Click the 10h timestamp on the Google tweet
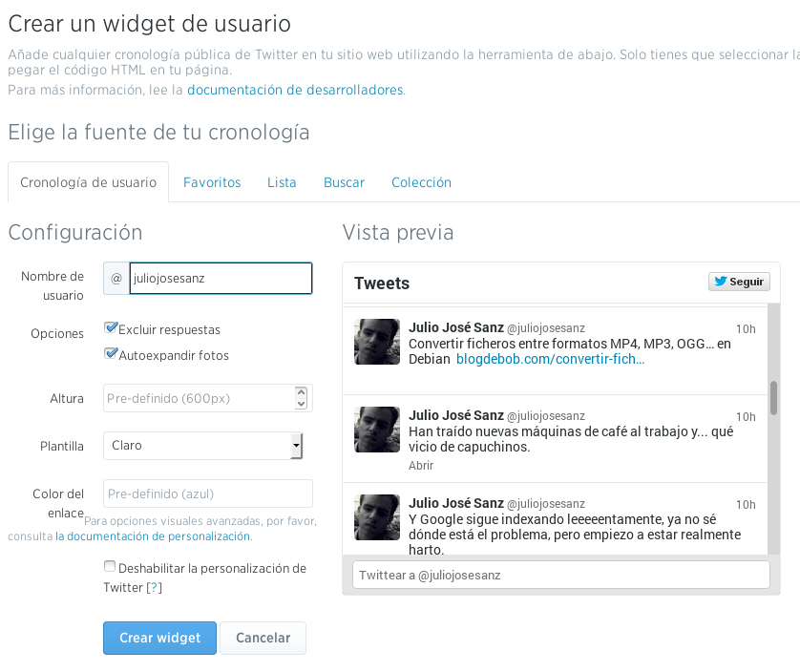The height and width of the screenshot is (672, 800). [x=746, y=505]
